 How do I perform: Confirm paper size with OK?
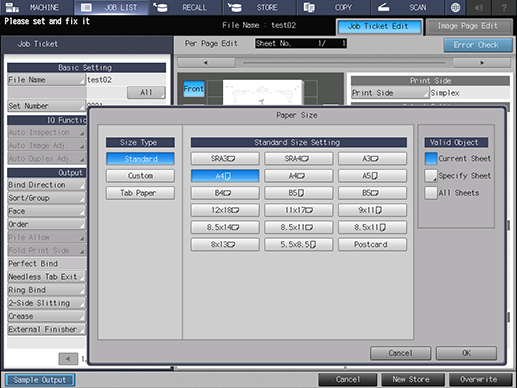click(466, 353)
